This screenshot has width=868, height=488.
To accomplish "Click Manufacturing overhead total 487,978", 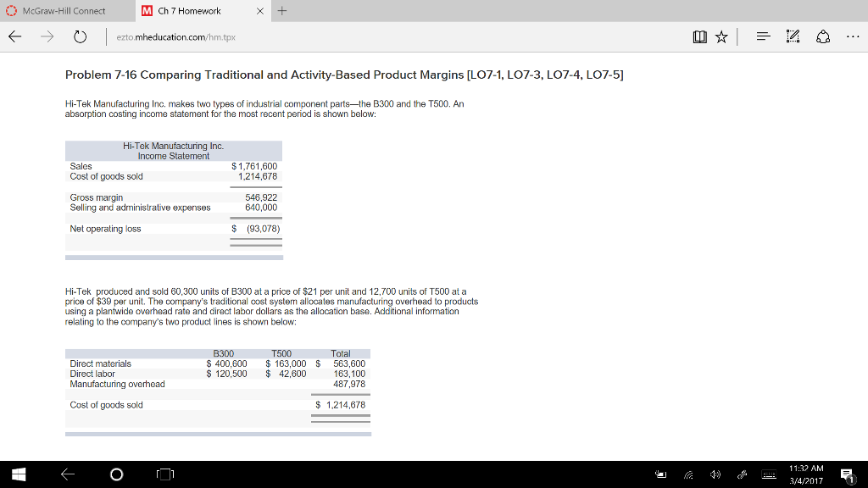I will pyautogui.click(x=348, y=384).
